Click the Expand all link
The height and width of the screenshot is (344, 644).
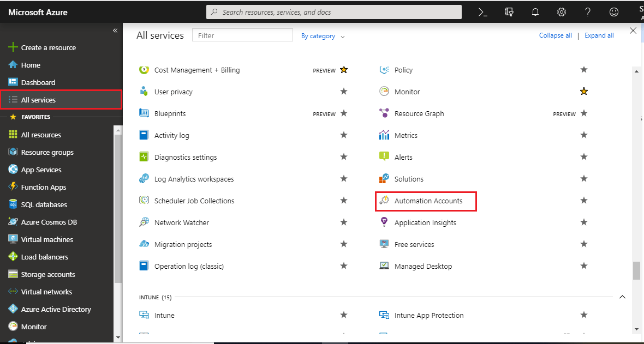pyautogui.click(x=599, y=36)
